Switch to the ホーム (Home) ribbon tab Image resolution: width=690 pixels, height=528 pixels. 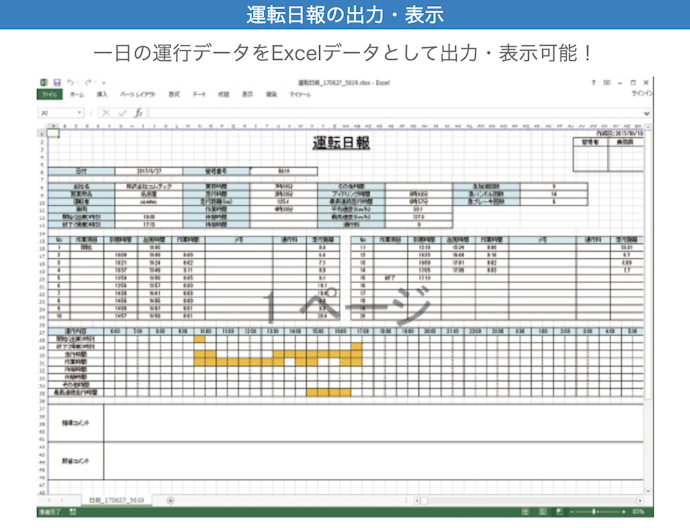[77, 94]
